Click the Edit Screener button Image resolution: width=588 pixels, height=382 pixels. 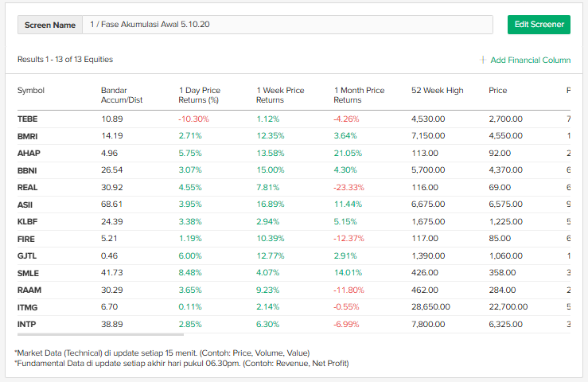[539, 25]
